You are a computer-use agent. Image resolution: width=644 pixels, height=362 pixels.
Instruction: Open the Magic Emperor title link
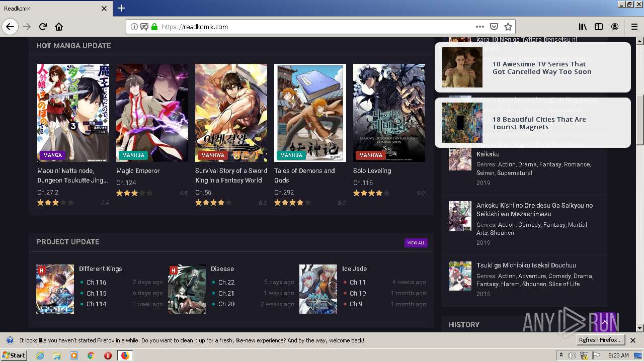pos(138,171)
